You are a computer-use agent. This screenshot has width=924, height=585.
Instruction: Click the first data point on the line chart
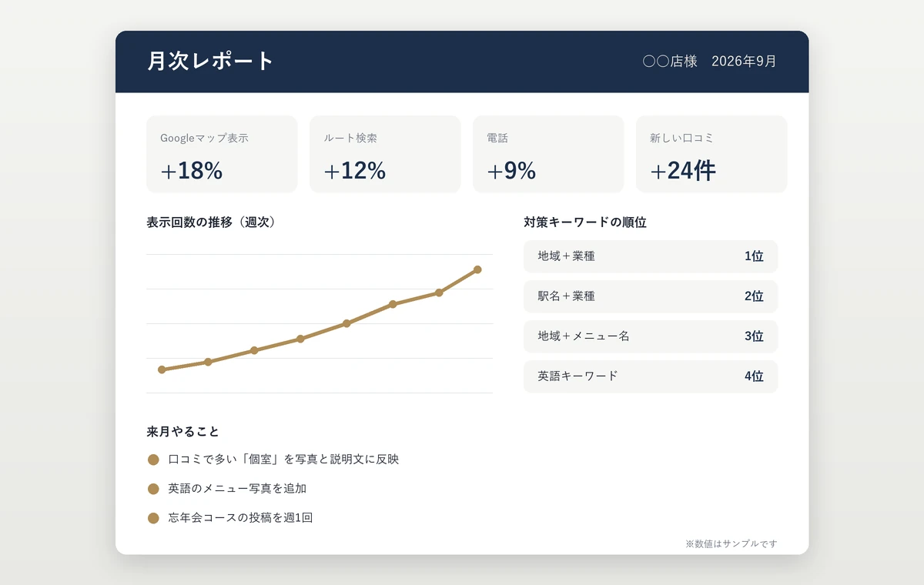coord(162,369)
